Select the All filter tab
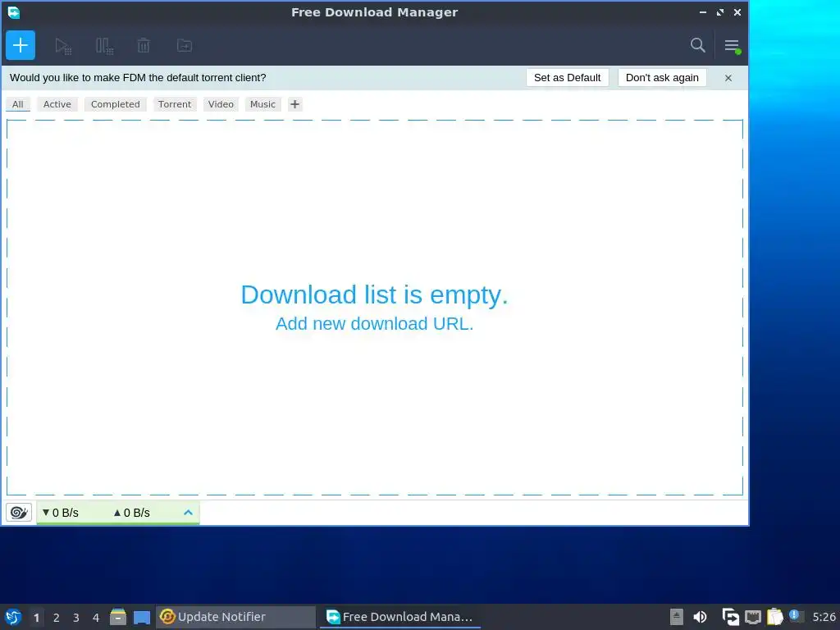840x630 pixels. coord(18,104)
